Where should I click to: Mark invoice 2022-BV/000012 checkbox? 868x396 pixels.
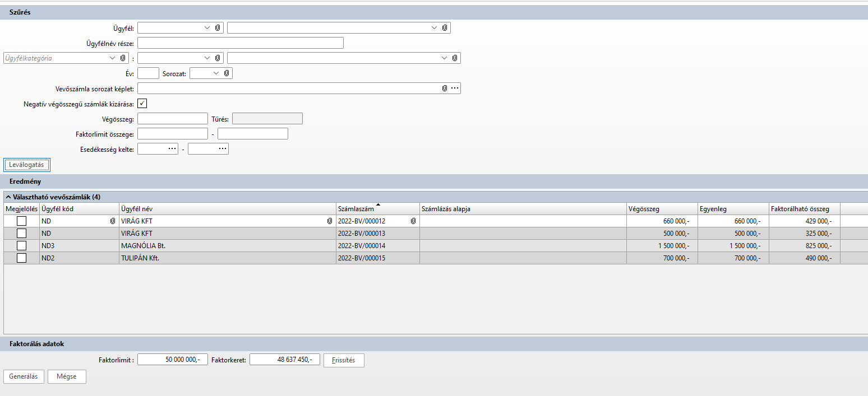[x=21, y=221]
